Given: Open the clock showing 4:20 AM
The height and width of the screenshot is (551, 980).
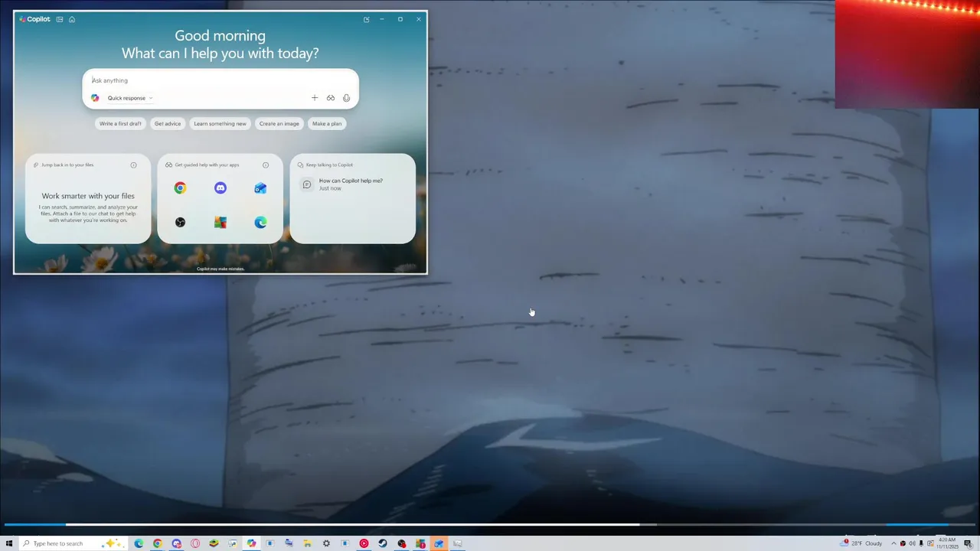Looking at the screenshot, I should coord(947,543).
